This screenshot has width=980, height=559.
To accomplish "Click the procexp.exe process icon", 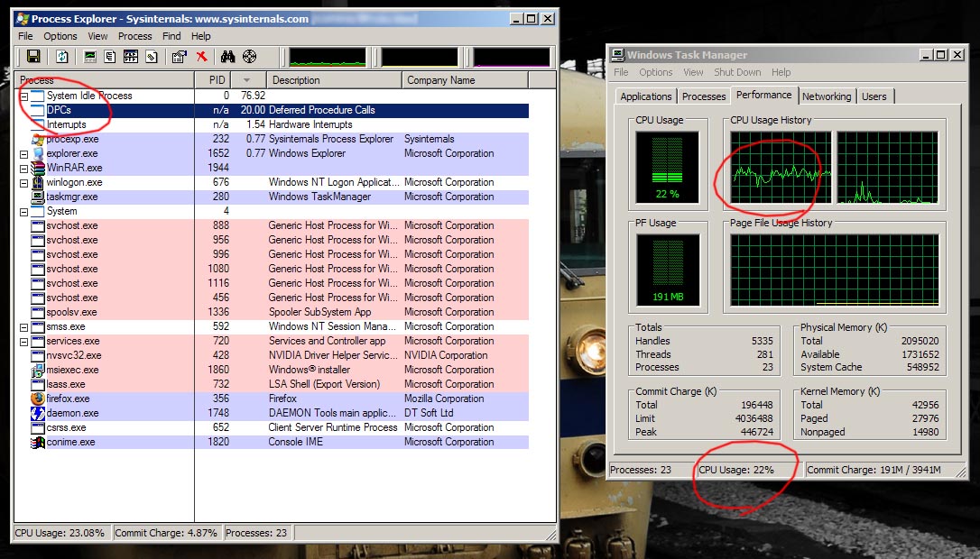I will click(38, 139).
